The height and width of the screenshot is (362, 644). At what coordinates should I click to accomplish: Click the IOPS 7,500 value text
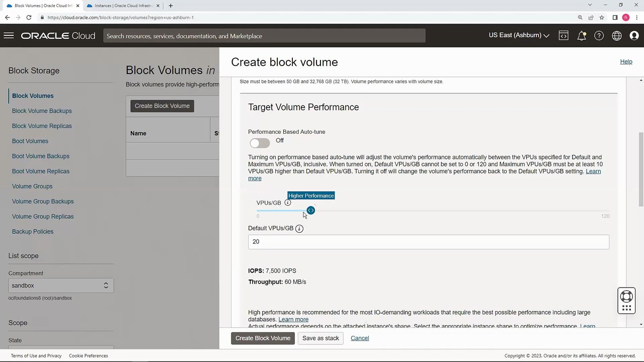pyautogui.click(x=281, y=270)
